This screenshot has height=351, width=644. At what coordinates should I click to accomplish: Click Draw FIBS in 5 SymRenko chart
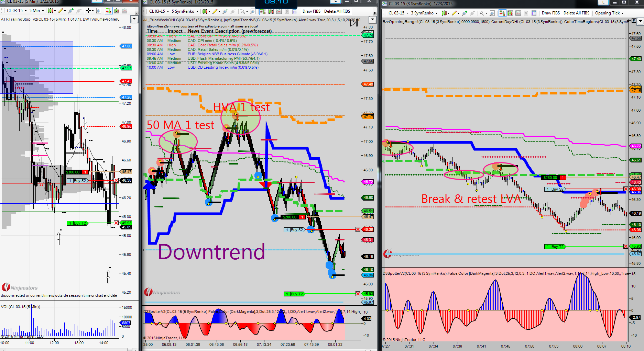point(312,11)
